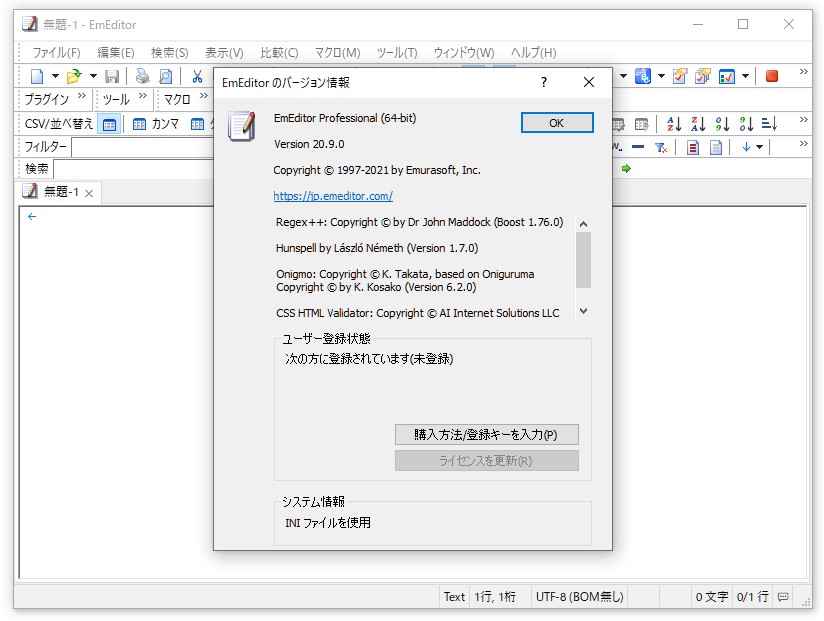Clear the filter using the filter-x icon
Screen dimensions: 824x621
[661, 147]
